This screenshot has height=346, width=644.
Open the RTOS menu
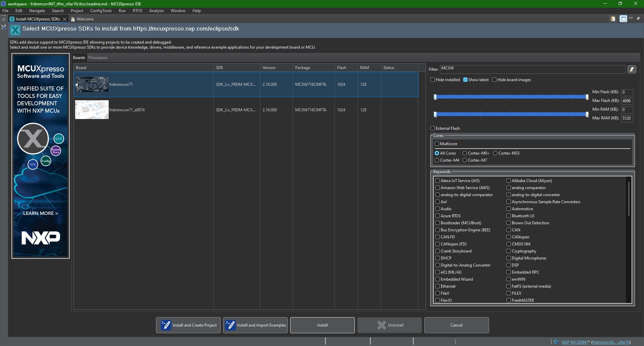click(x=138, y=11)
